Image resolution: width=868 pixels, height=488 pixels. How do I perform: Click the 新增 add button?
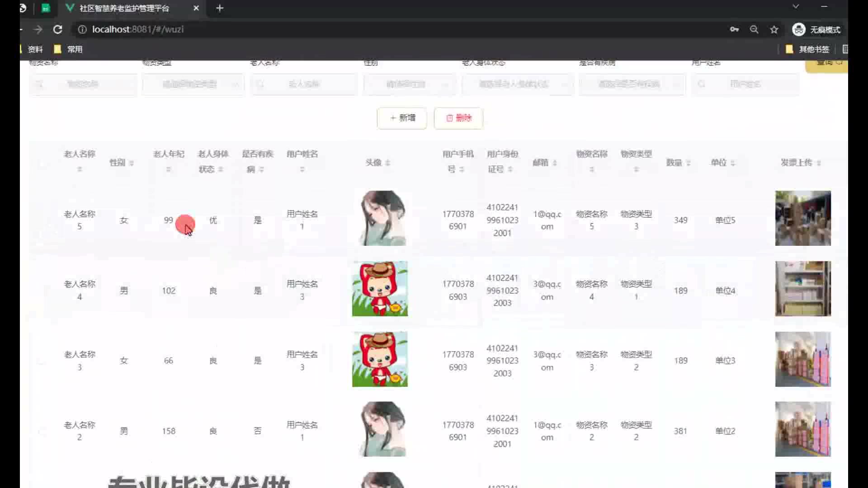[x=402, y=118]
